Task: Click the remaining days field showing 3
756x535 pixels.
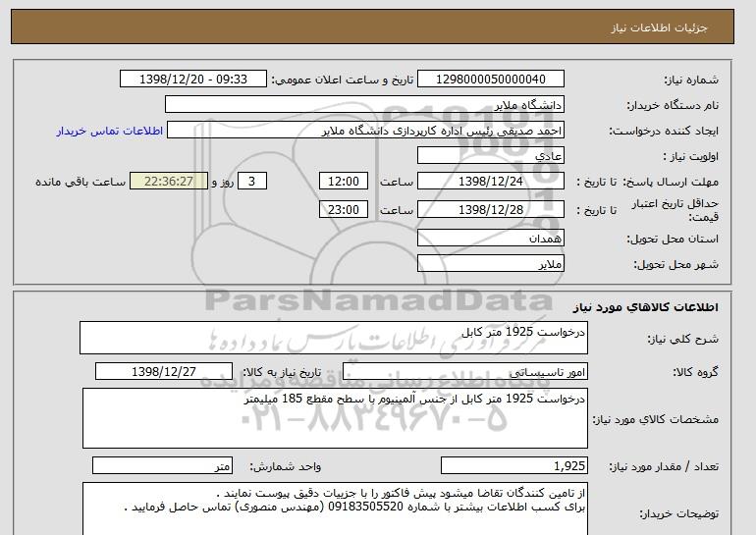Action: coord(251,182)
